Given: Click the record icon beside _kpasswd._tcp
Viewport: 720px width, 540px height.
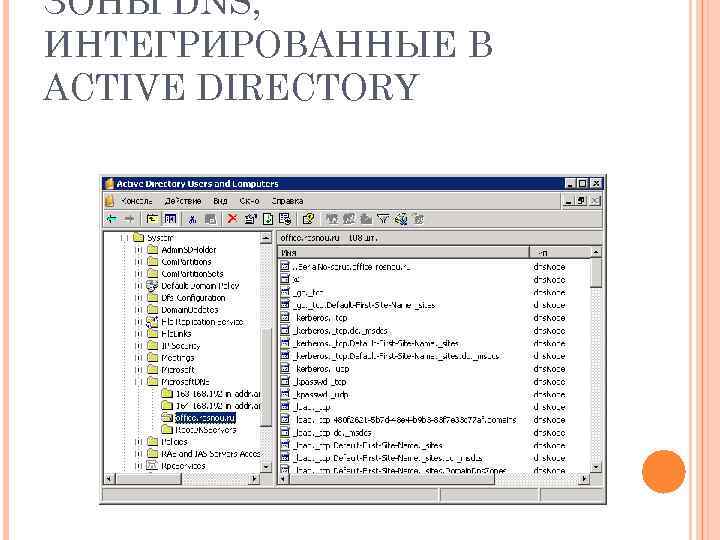Looking at the screenshot, I should tap(285, 382).
